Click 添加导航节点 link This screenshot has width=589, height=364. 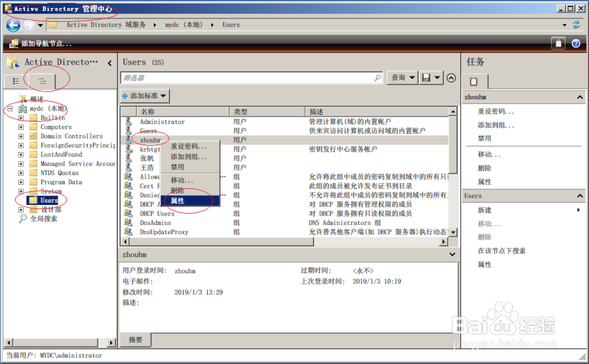pyautogui.click(x=46, y=44)
